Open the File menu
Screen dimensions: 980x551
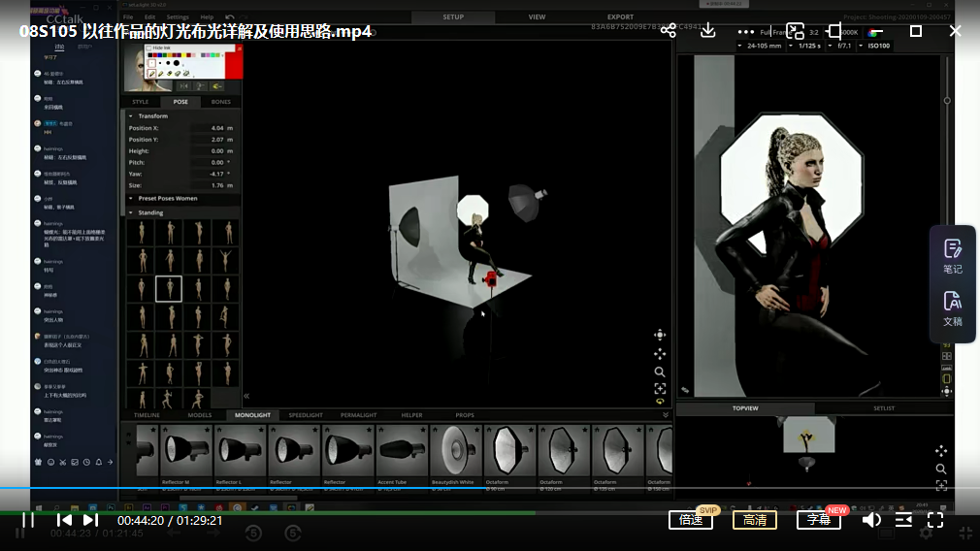tap(128, 16)
